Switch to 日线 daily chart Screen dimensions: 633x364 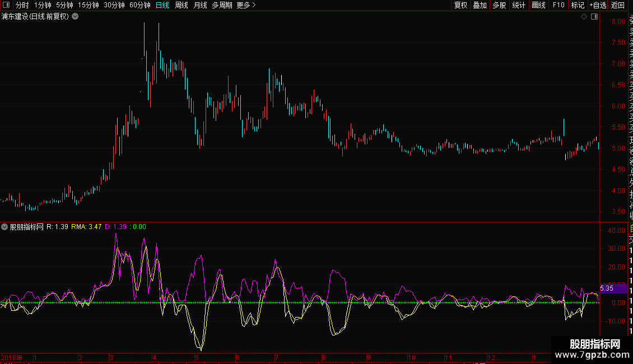pyautogui.click(x=162, y=5)
